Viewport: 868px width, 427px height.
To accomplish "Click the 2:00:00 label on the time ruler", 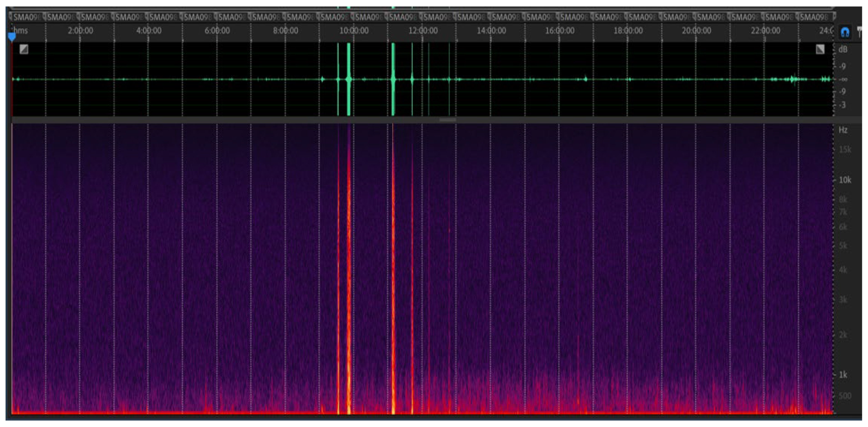I will 80,31.
